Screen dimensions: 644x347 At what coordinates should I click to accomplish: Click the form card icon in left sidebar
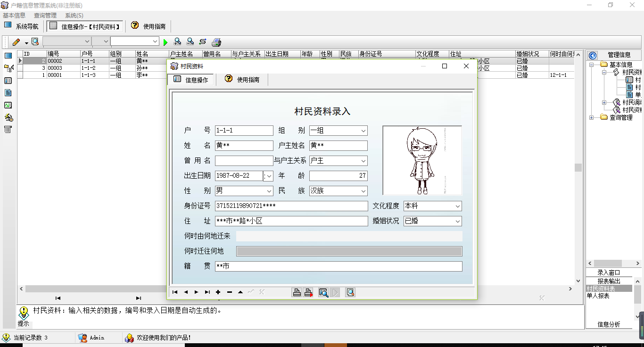tap(8, 81)
